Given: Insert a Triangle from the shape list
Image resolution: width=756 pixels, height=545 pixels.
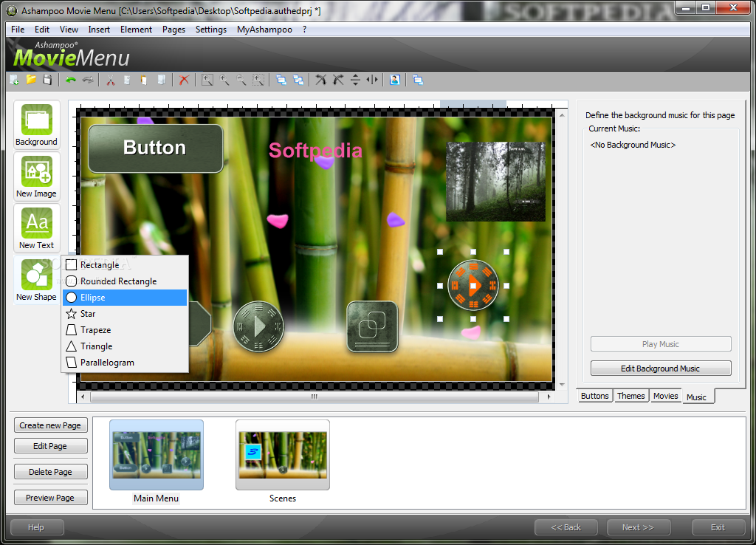Looking at the screenshot, I should [125, 346].
